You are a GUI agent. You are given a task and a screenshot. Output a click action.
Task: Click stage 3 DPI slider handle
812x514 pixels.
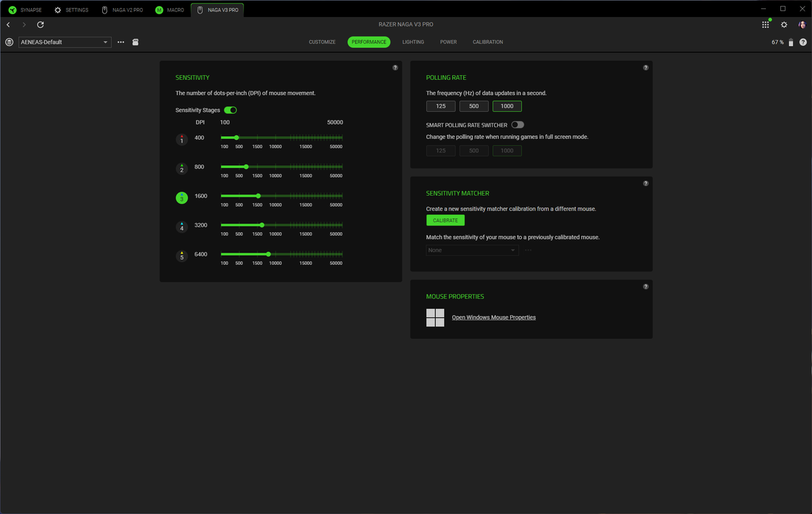(x=258, y=196)
